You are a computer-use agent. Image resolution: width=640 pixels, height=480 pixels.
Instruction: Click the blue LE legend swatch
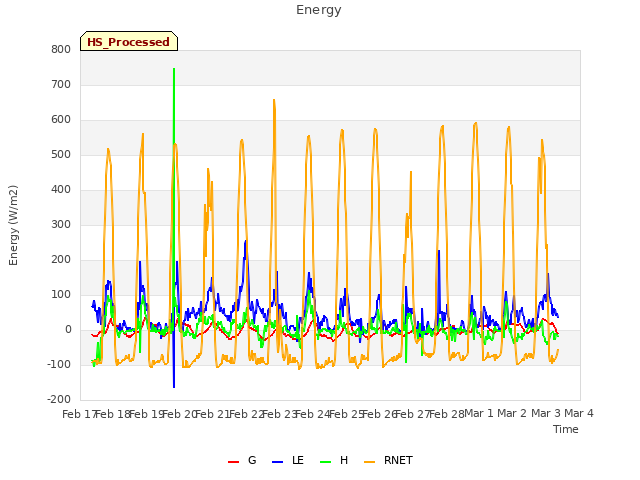coord(277,462)
